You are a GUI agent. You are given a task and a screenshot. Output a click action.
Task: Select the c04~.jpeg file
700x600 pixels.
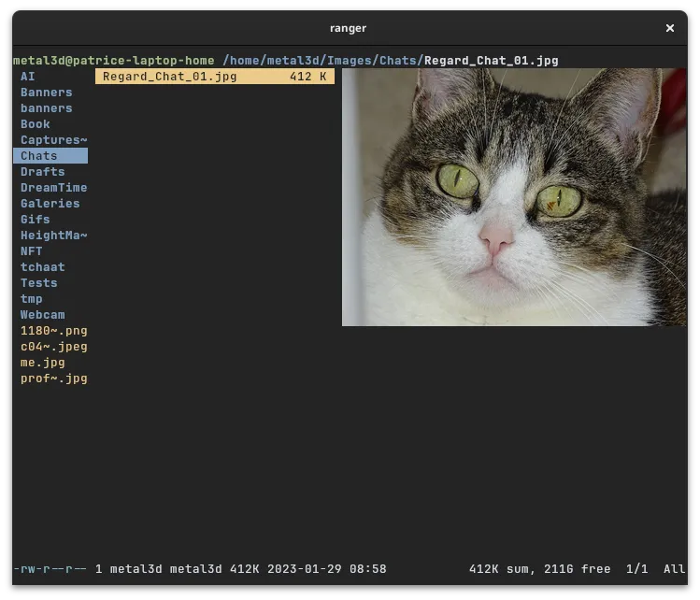[54, 347]
